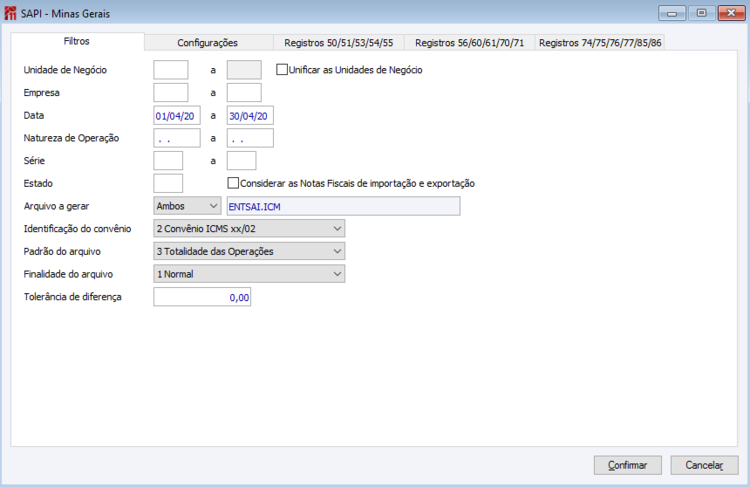Click the Arquivo a gerar label
The image size is (750, 487).
click(x=56, y=206)
